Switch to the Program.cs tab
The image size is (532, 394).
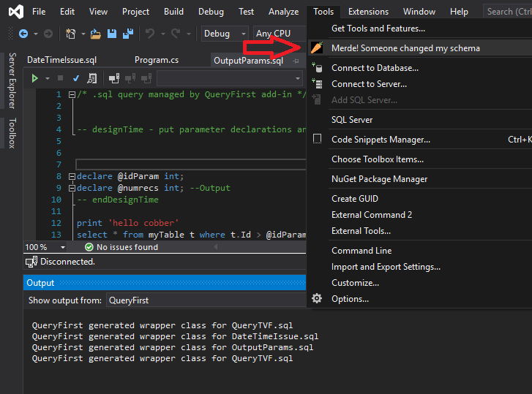[x=157, y=60]
